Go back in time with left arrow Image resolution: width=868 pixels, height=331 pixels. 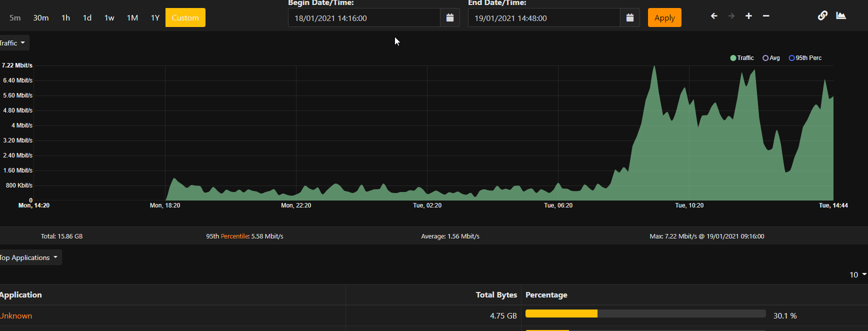point(714,16)
